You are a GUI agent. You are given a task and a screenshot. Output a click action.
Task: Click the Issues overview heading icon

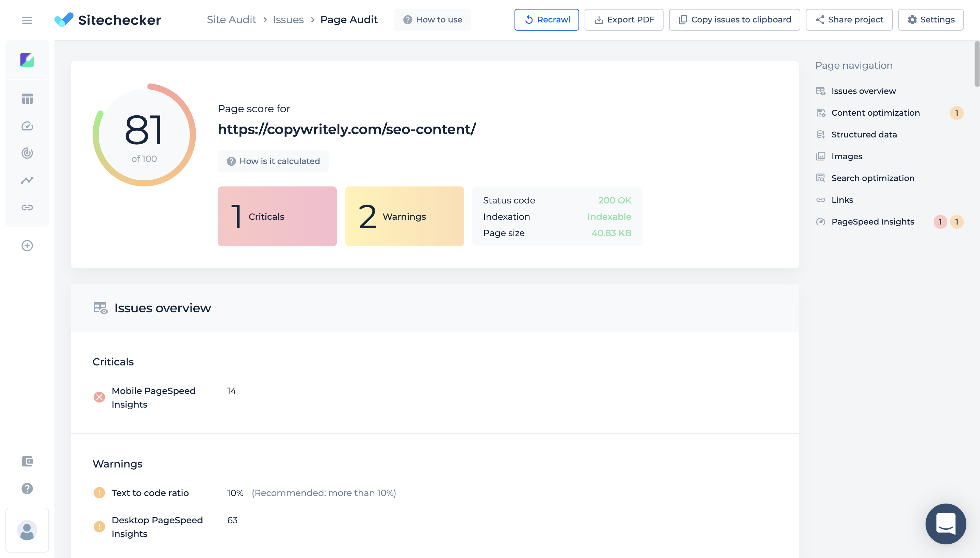[101, 308]
